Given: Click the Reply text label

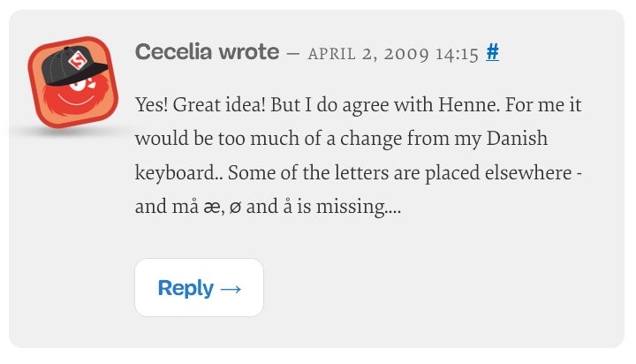Looking at the screenshot, I should click(x=185, y=288).
